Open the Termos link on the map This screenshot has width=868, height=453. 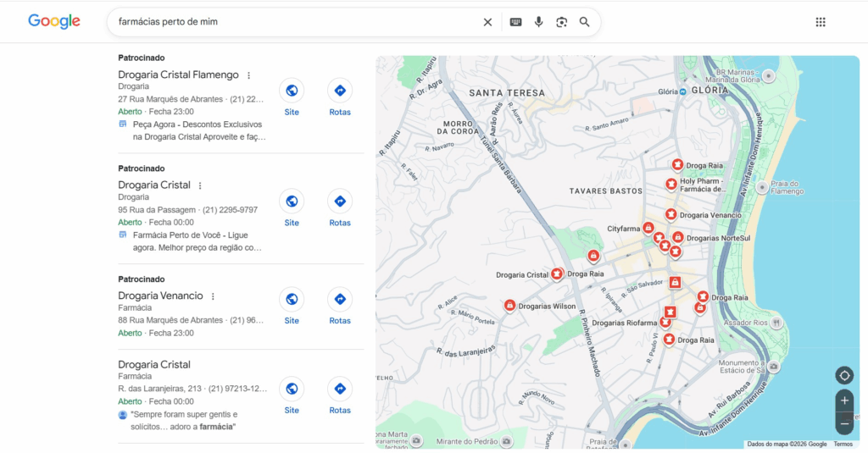point(843,445)
